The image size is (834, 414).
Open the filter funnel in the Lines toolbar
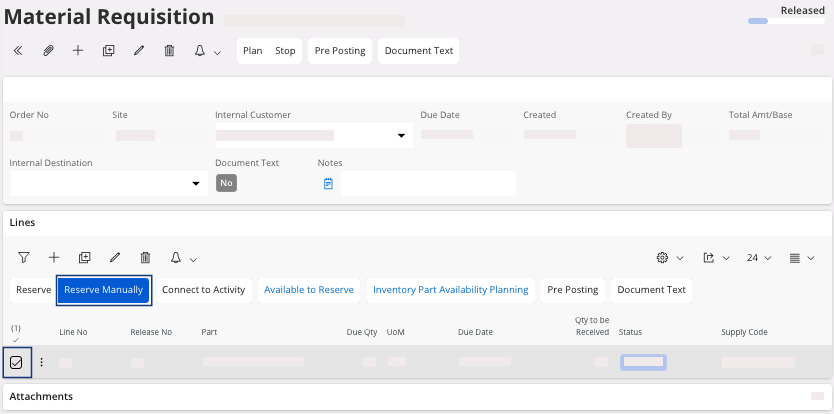pos(24,258)
